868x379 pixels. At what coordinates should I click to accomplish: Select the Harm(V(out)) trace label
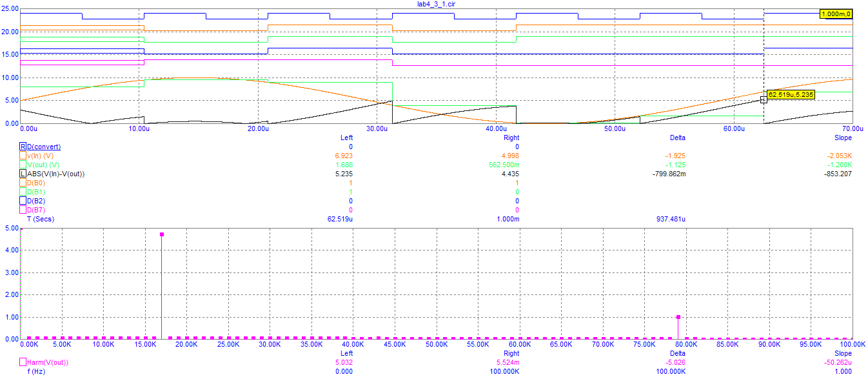pyautogui.click(x=47, y=362)
